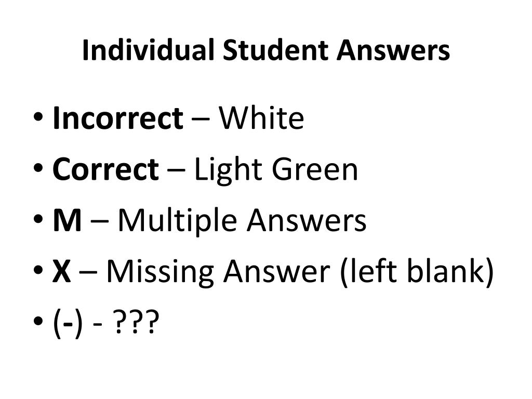
Task: Click the slide title Individual Student Answers
Action: (266, 50)
